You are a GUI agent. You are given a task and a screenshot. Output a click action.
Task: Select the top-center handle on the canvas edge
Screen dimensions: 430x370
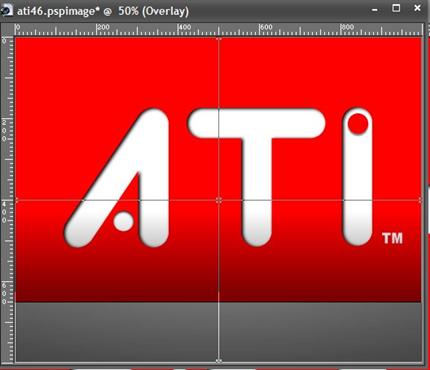(219, 39)
